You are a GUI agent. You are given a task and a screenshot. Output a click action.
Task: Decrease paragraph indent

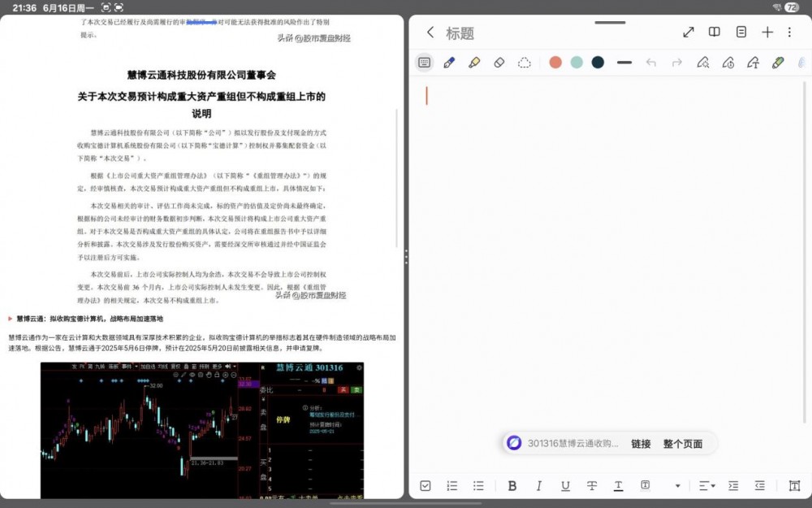760,486
